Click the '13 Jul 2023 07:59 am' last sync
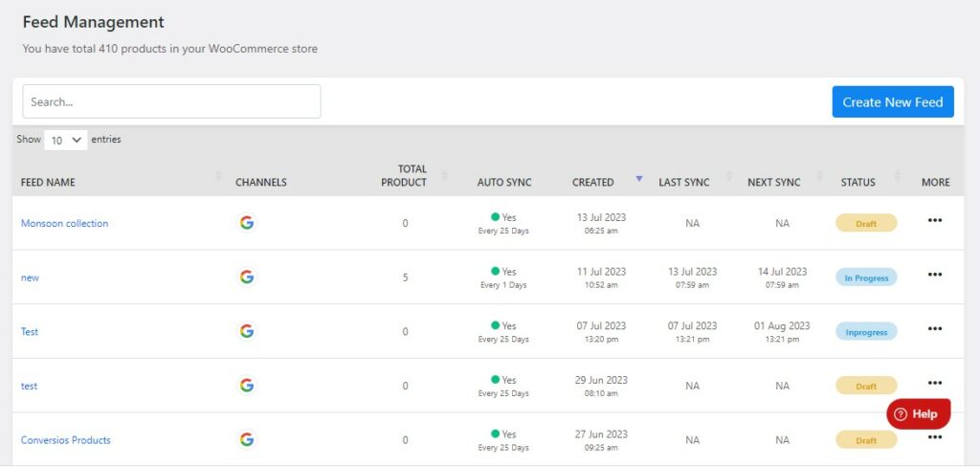The width and height of the screenshot is (980, 467). click(x=692, y=278)
